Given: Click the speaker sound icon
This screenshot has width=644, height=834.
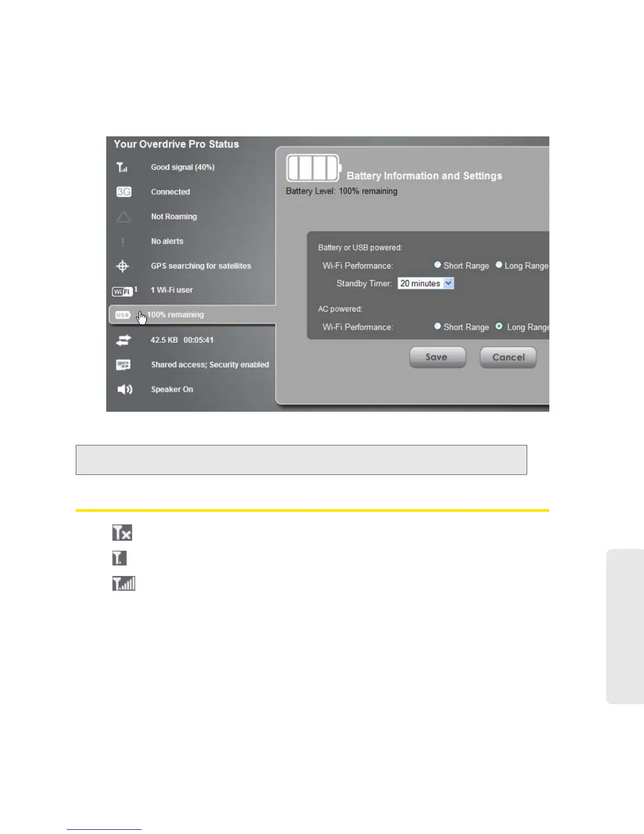Looking at the screenshot, I should pyautogui.click(x=125, y=390).
